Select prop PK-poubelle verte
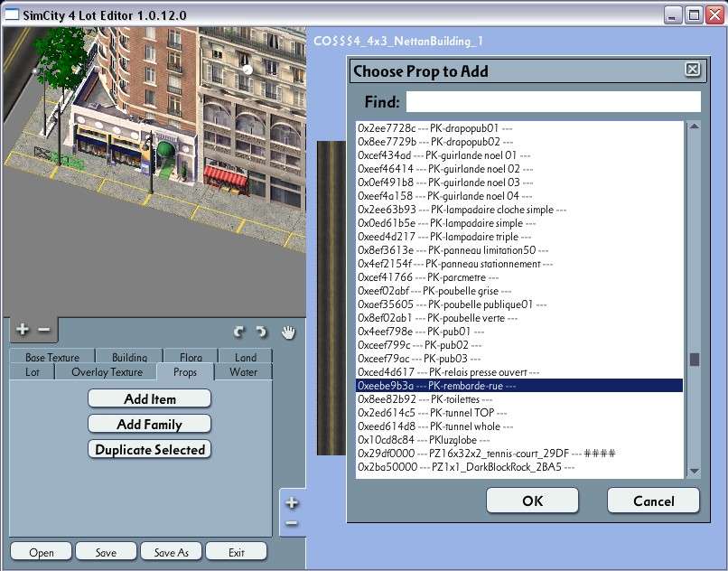Viewport: 728px width, 571px height. (519, 318)
